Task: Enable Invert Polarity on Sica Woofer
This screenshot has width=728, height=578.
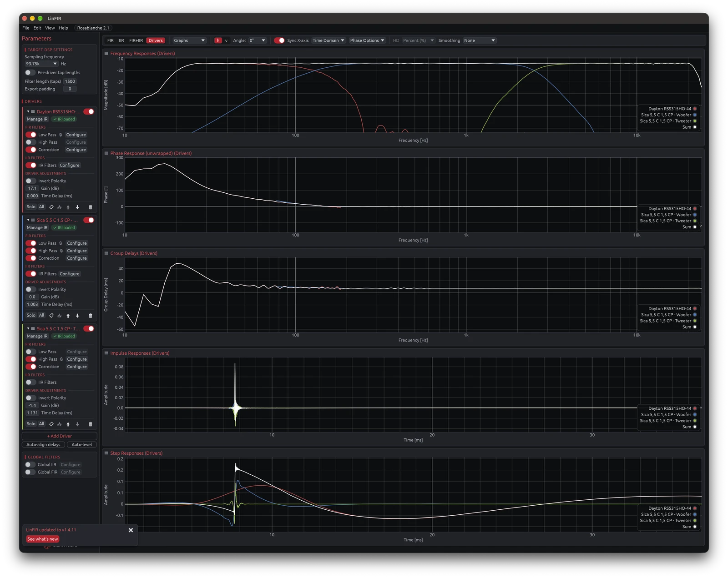Action: click(30, 289)
